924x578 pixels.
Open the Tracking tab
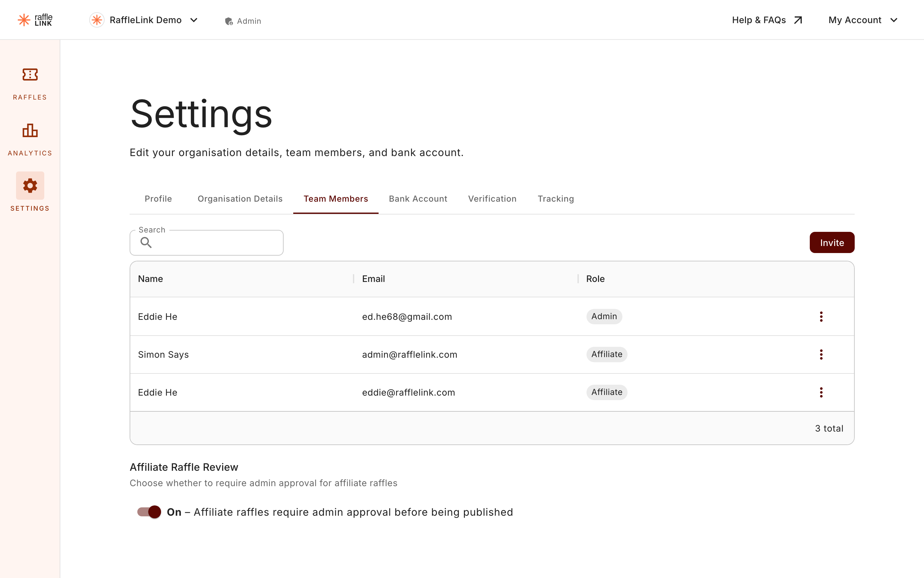[556, 199]
